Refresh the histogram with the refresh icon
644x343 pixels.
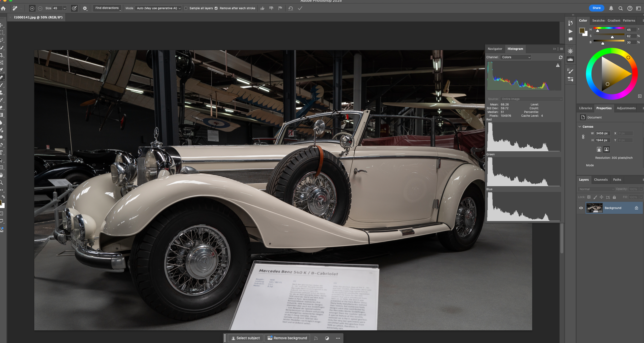[560, 57]
